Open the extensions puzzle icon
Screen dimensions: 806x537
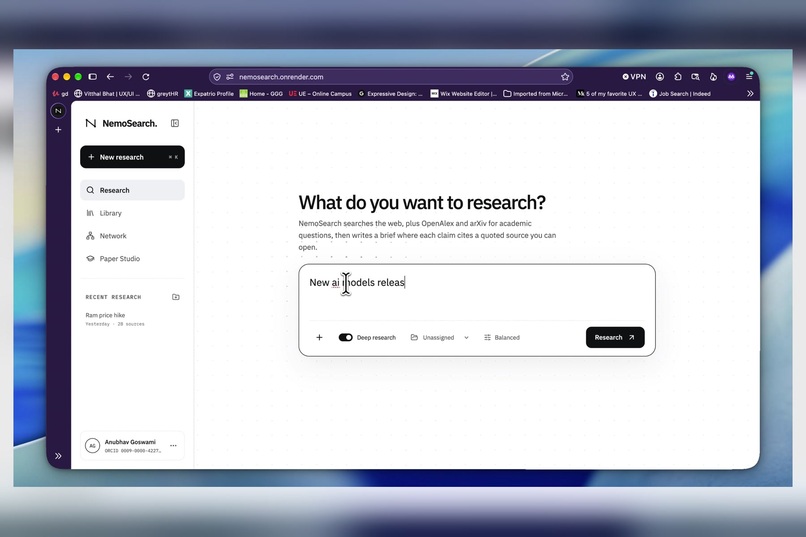click(677, 77)
